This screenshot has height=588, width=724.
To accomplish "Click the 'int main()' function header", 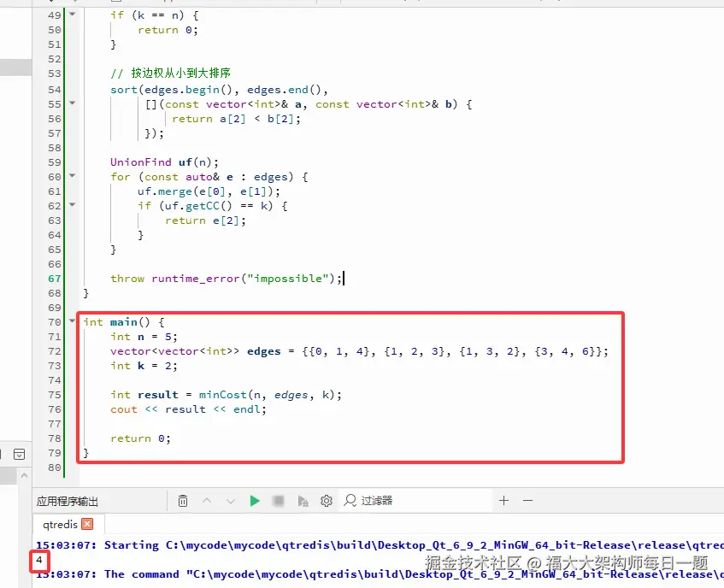I will 123,322.
